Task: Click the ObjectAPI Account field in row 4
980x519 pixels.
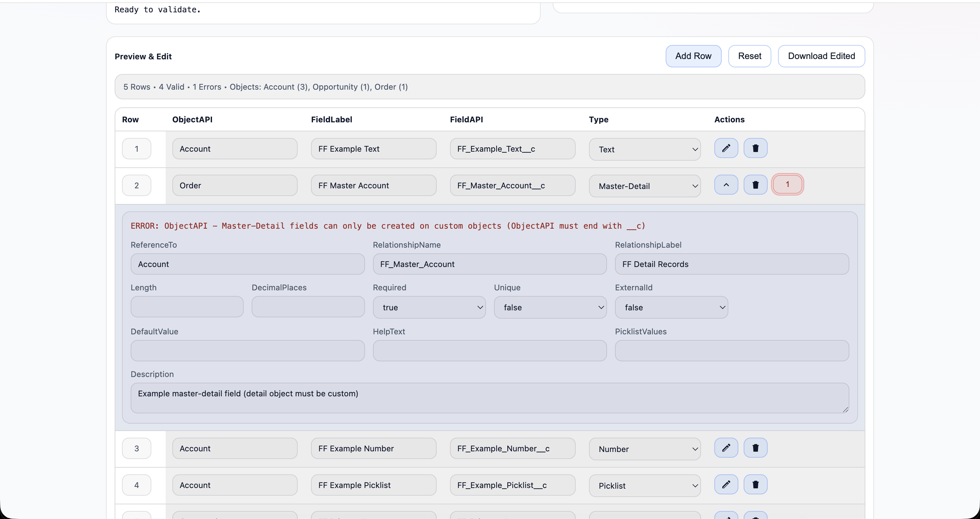Action: click(235, 485)
